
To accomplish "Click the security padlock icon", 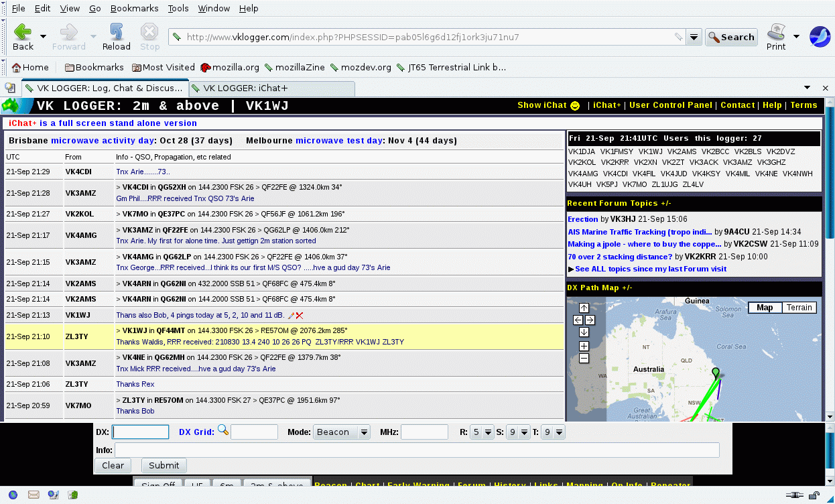I will [x=813, y=495].
